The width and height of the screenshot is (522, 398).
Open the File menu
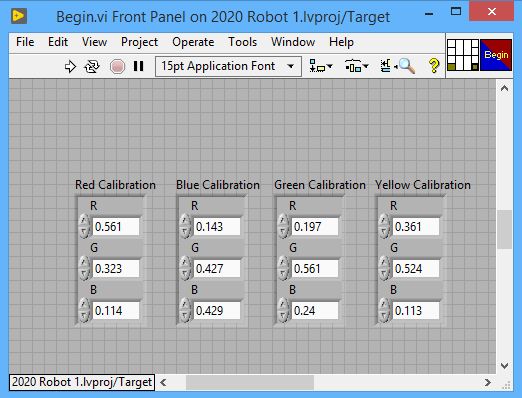pos(25,42)
